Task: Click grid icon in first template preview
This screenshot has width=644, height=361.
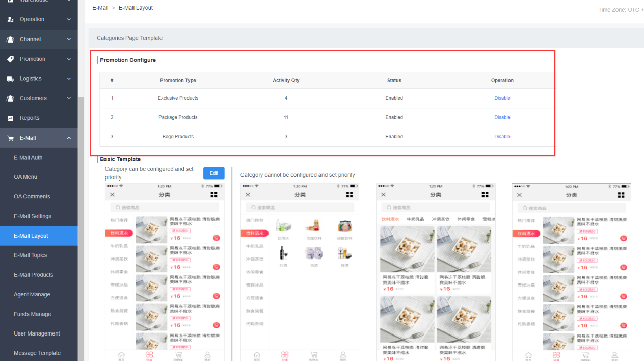Action: (214, 195)
